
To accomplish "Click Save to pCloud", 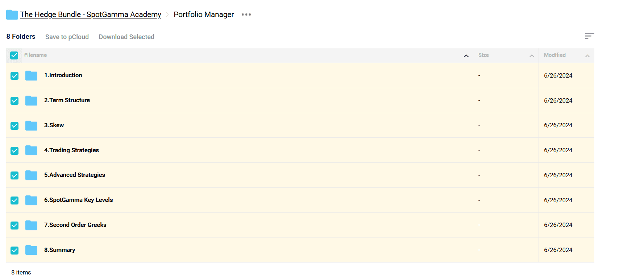I will (x=67, y=37).
